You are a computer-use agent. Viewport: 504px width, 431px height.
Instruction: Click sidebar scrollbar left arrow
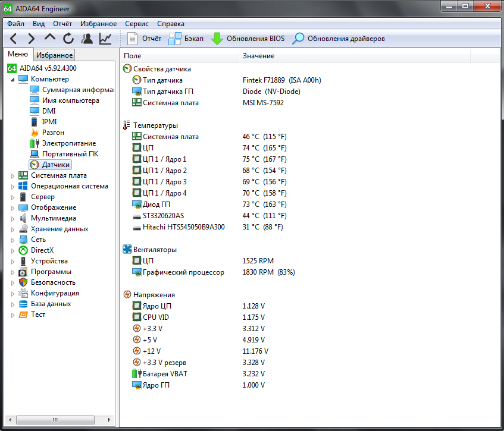[10, 420]
